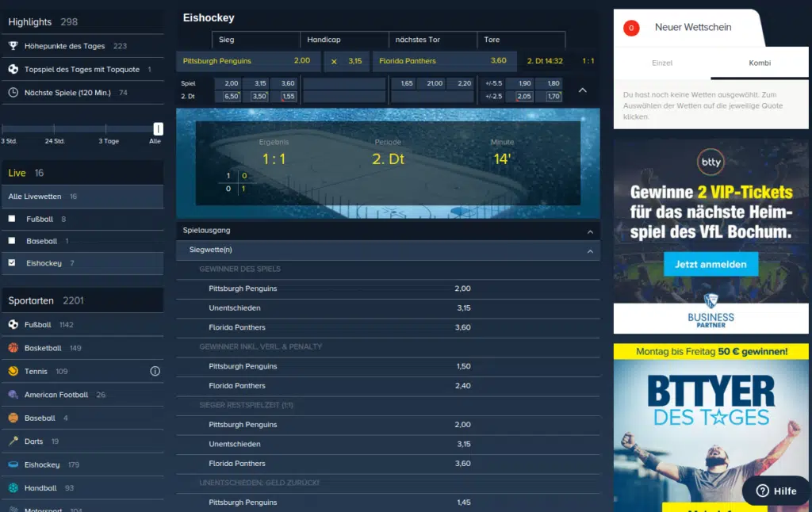Switch to the Kombi bet slip tab

759,63
